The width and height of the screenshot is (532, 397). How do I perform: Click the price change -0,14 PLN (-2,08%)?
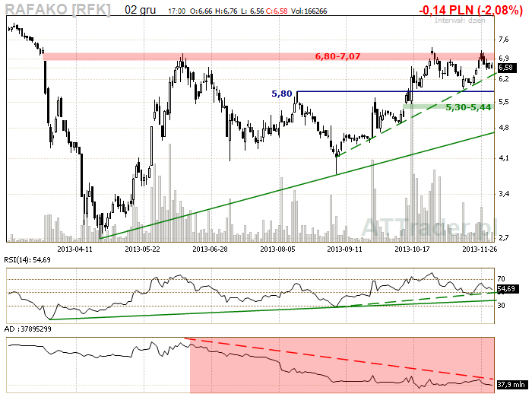[x=470, y=10]
